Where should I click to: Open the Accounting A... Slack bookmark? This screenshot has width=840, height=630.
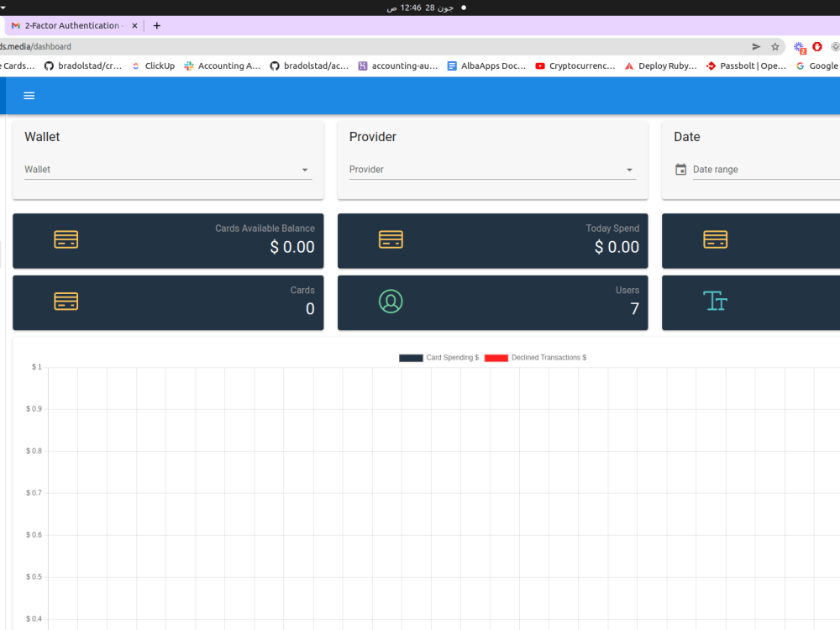point(223,66)
